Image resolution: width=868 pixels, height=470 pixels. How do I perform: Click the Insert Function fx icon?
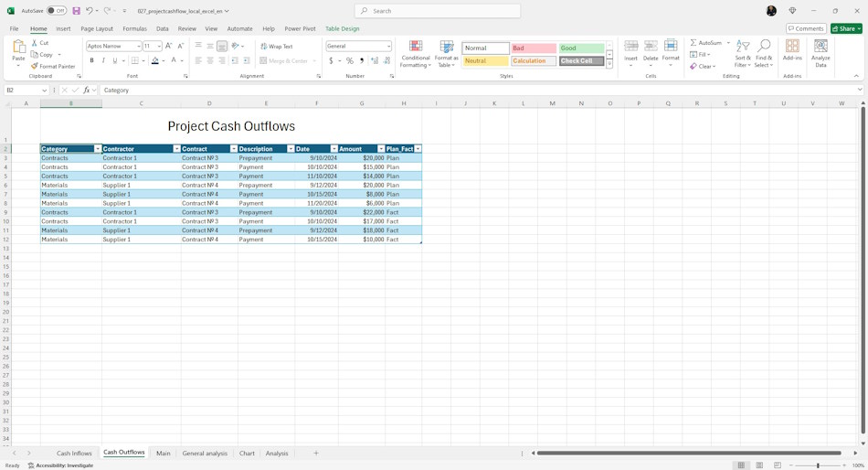pos(87,90)
